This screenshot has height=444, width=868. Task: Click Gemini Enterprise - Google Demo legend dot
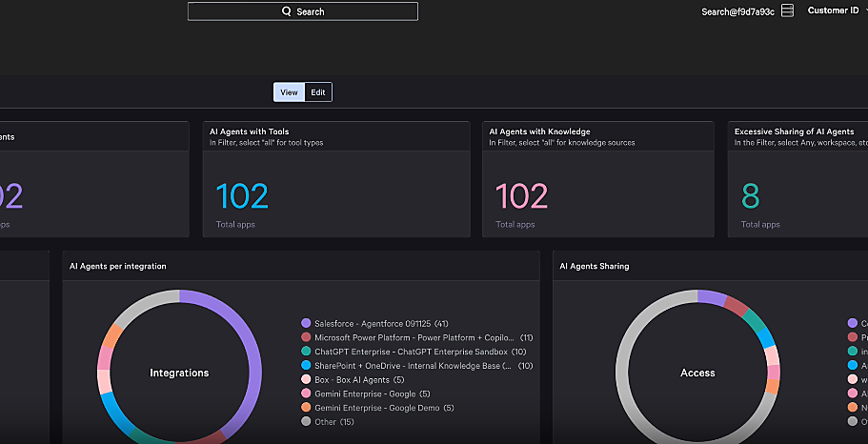pyautogui.click(x=306, y=408)
